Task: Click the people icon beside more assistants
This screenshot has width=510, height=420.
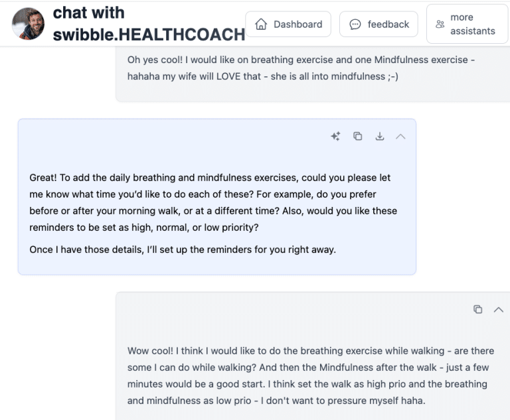Action: [x=440, y=25]
